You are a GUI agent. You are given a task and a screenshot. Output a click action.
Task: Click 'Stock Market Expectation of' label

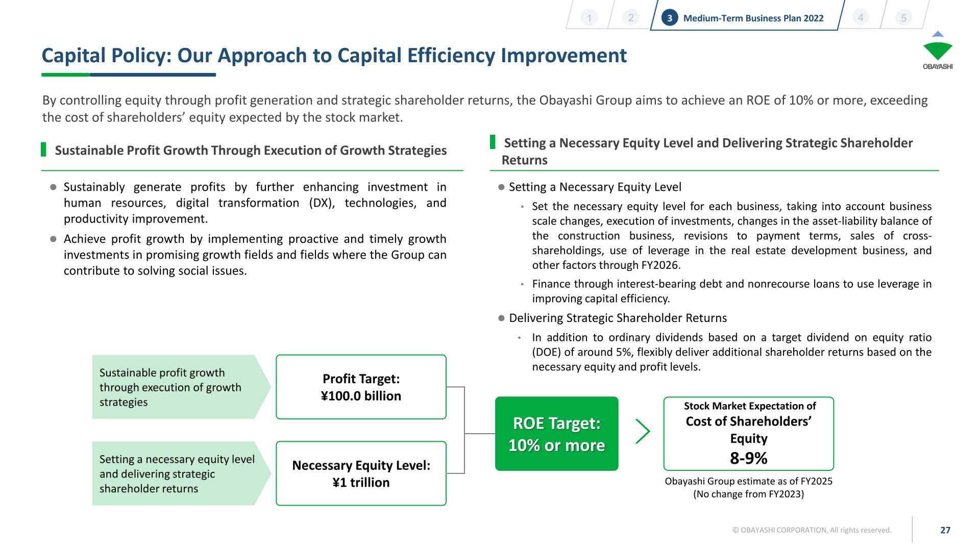click(x=750, y=406)
